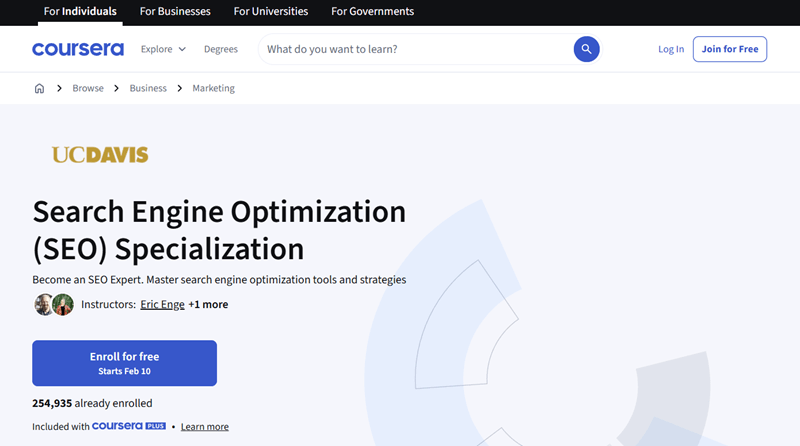Open the Degrees menu item
This screenshot has height=446, width=800.
221,49
